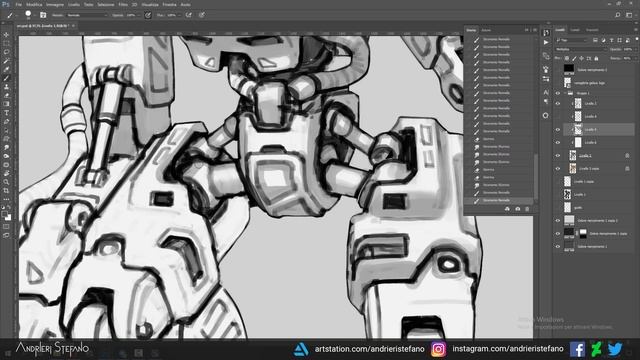The image size is (640, 360).
Task: Select the Zoom tool
Action: (6, 182)
